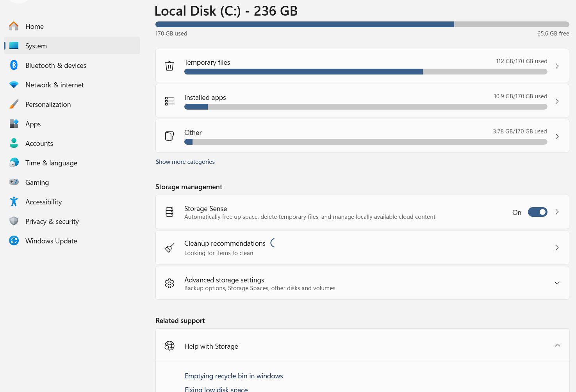Click the 'Local Disk (C:) - 236 GB' heading
The image size is (576, 392).
click(x=226, y=11)
